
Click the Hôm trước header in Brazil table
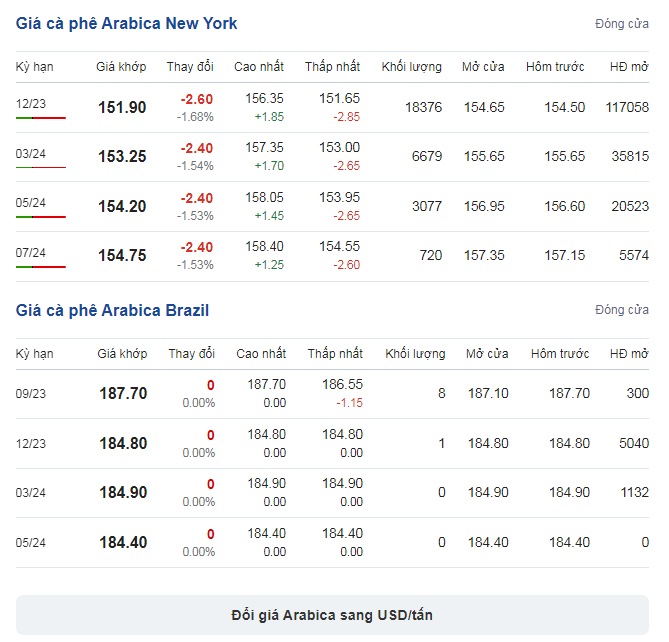[560, 353]
